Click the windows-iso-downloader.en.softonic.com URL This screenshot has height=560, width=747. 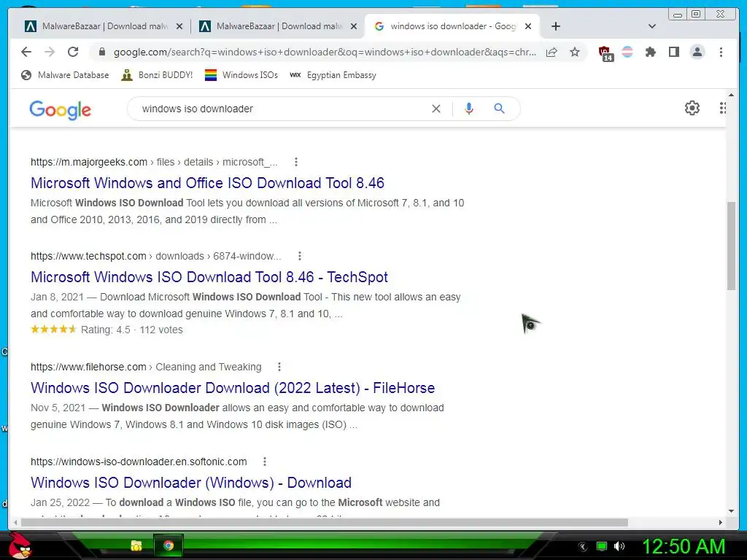click(139, 462)
